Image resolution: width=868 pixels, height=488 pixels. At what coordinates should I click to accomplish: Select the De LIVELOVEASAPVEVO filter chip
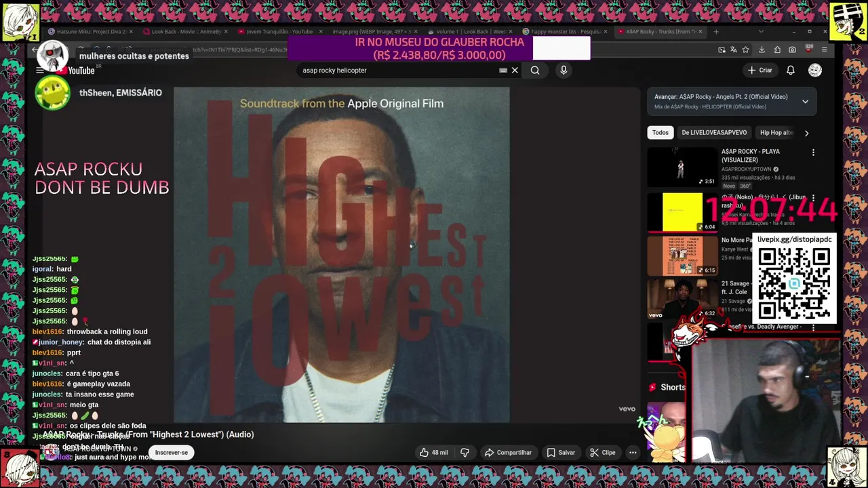point(714,133)
